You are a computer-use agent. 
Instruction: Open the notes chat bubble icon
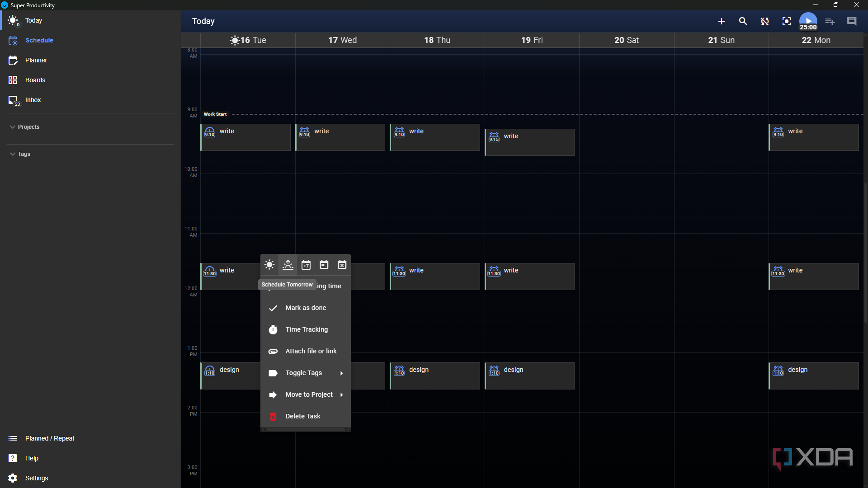point(852,21)
